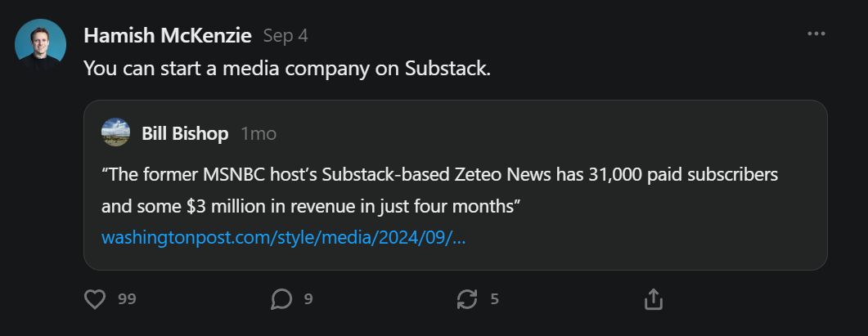The image size is (868, 336).
Task: Open comments via the speech bubble icon
Action: click(281, 299)
